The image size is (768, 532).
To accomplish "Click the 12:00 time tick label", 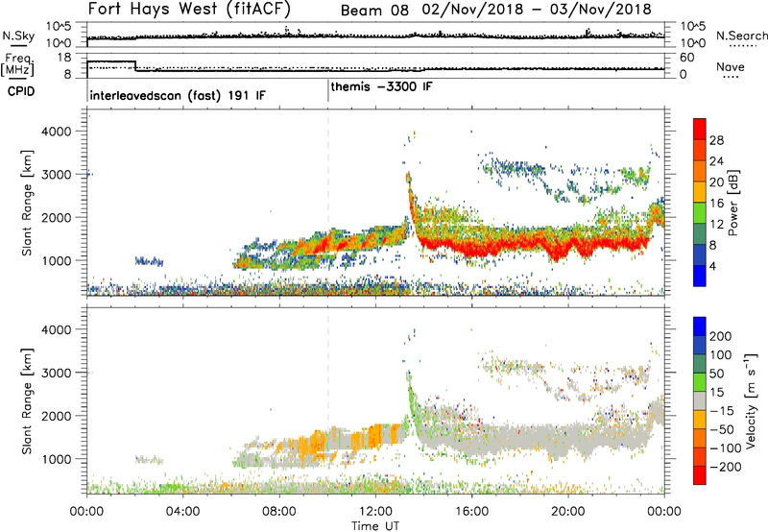I will [x=375, y=512].
